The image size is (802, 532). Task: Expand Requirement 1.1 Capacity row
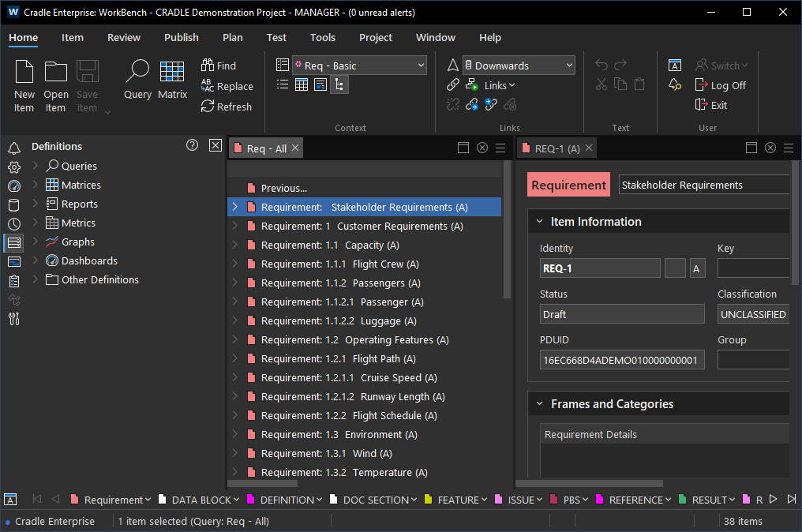(235, 245)
